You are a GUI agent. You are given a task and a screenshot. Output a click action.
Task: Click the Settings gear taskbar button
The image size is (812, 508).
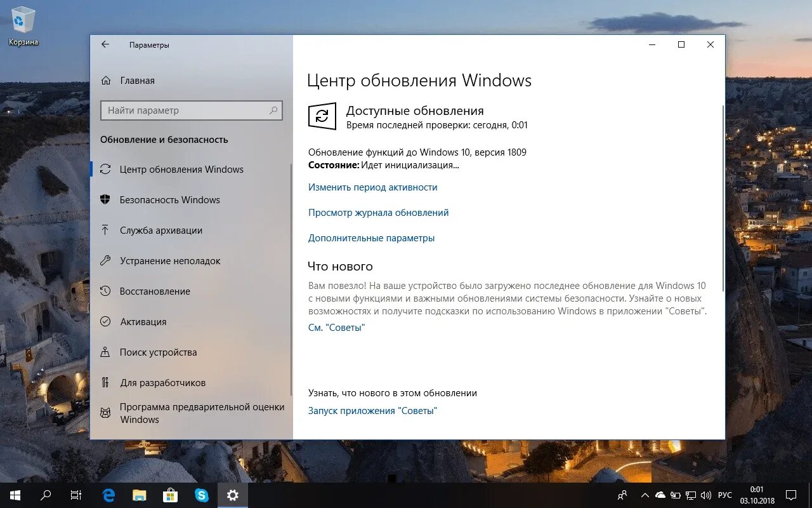point(233,495)
